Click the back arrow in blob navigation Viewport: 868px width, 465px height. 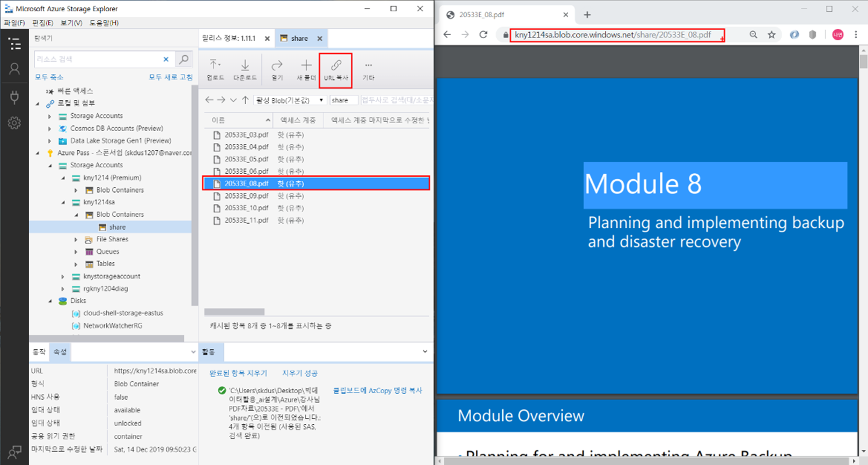coord(209,100)
